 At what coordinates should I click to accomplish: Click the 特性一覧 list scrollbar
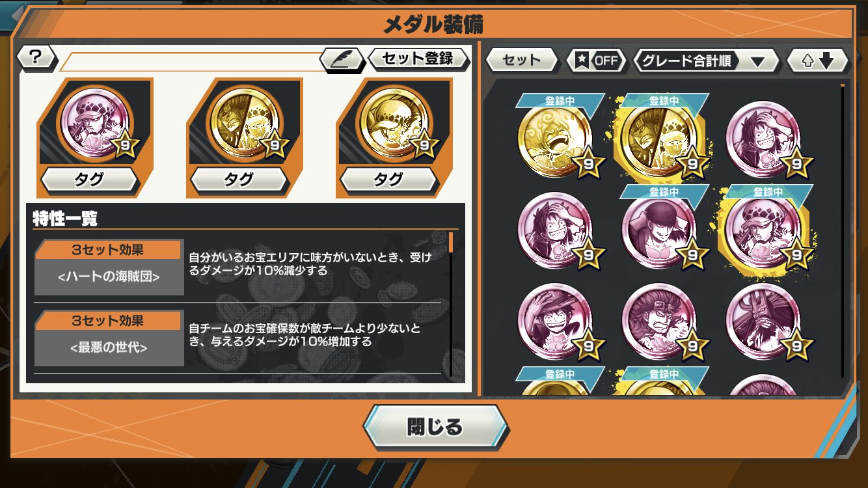pyautogui.click(x=451, y=303)
